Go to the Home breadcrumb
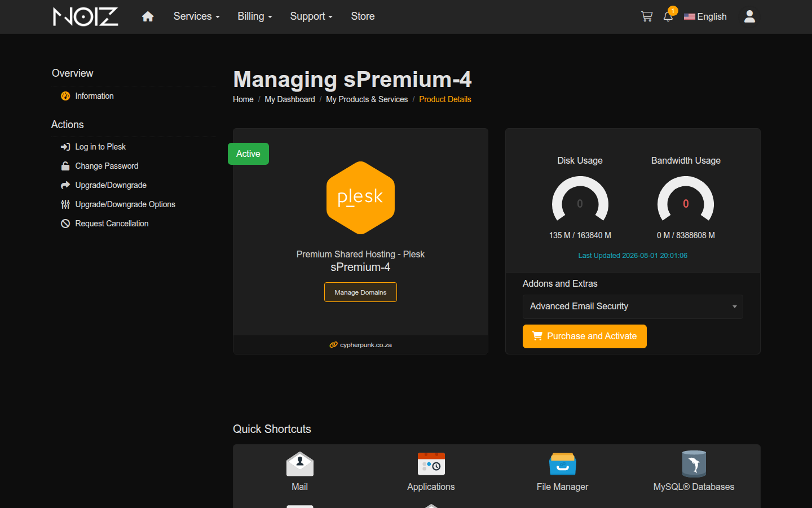This screenshot has height=508, width=812. click(x=243, y=99)
